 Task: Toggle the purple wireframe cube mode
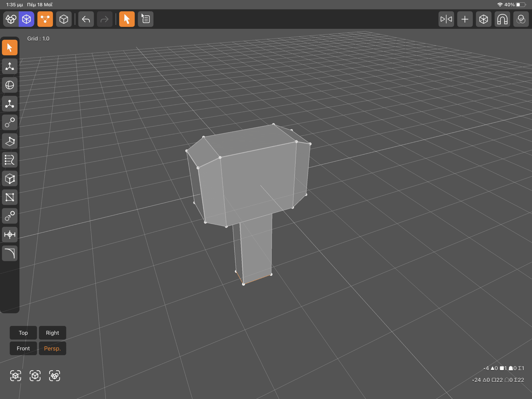(x=26, y=19)
